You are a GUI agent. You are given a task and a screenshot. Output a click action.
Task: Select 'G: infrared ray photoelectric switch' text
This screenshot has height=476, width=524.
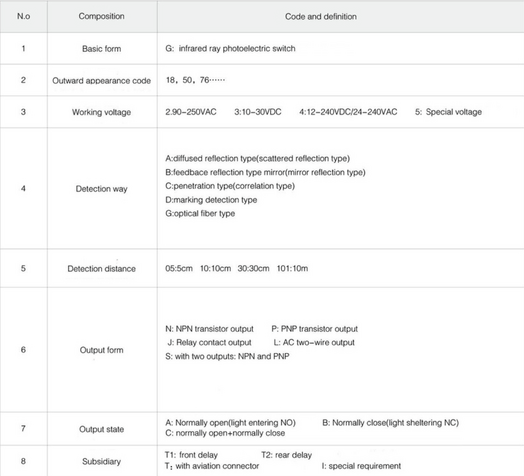click(x=230, y=48)
